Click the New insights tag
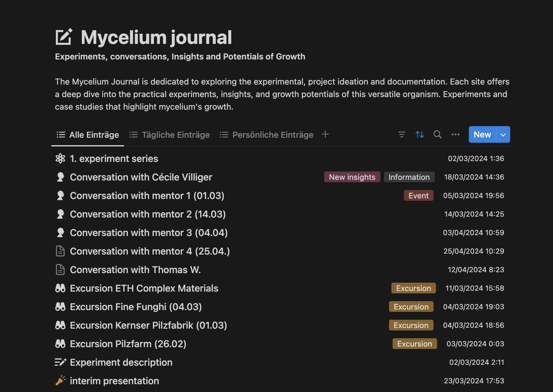 [352, 177]
